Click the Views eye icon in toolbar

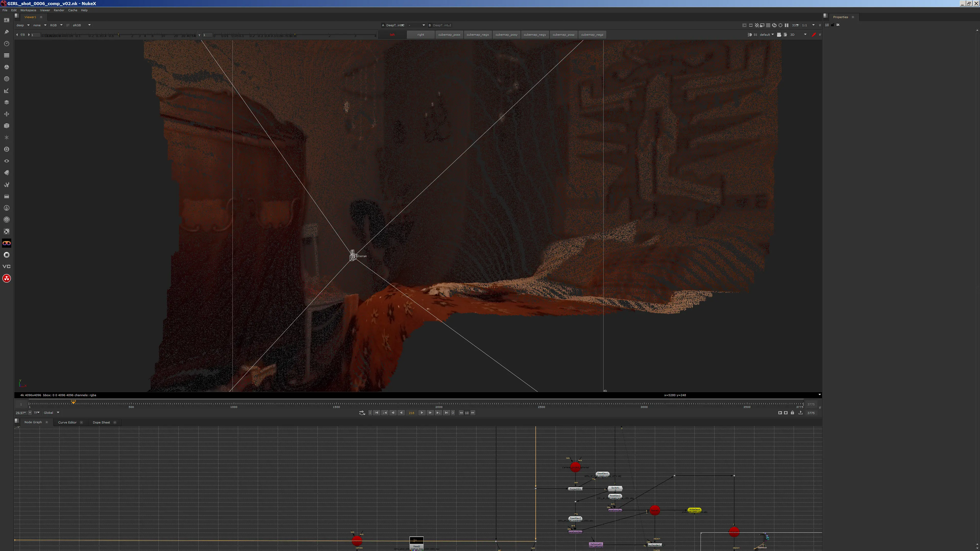[x=6, y=161]
